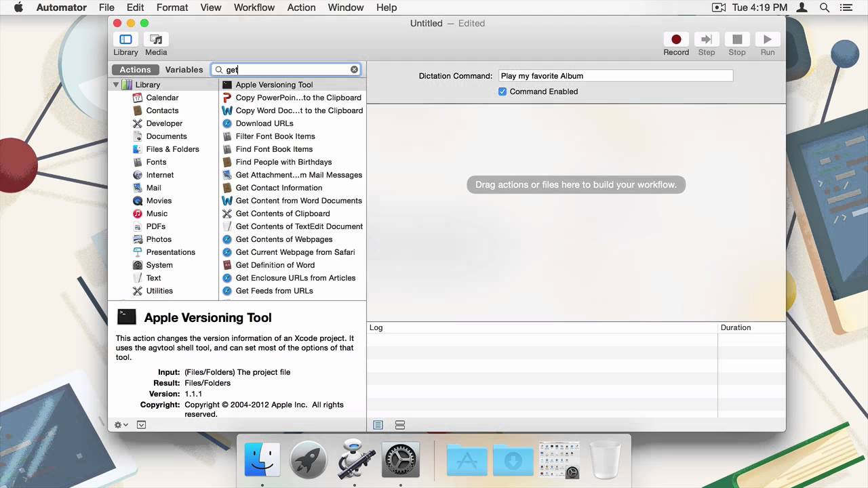Image resolution: width=868 pixels, height=488 pixels.
Task: Click the menu bar clock Tue 4:19 PM
Action: [759, 7]
